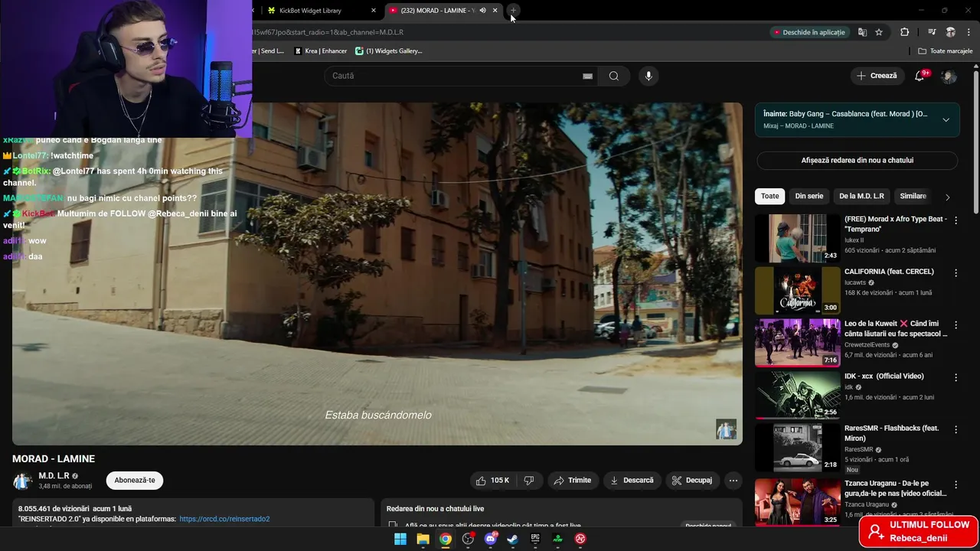Open options for Leo de la Kuweit video
980x551 pixels.
point(955,325)
